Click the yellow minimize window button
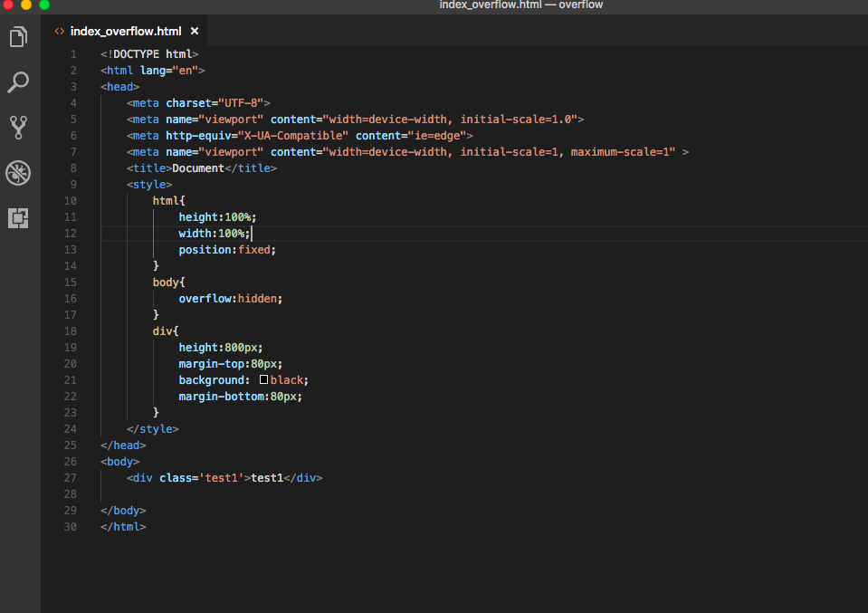Screen dimensions: 868x613 pyautogui.click(x=26, y=5)
